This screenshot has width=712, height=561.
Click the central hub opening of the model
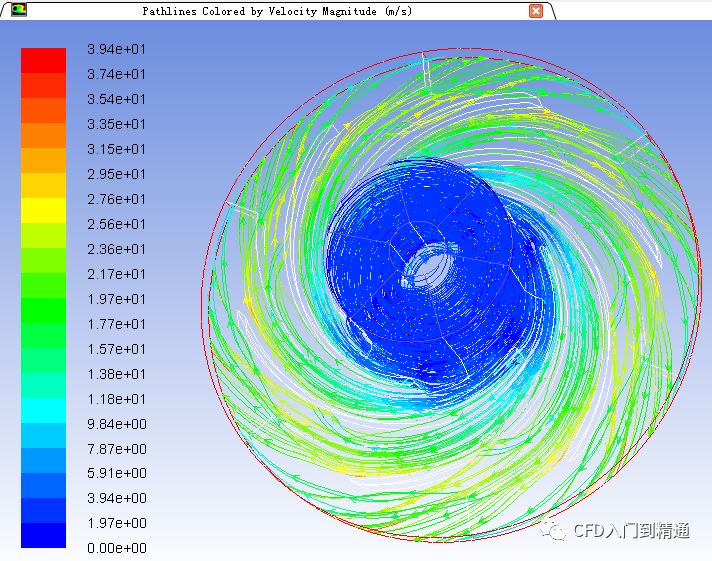tap(429, 267)
